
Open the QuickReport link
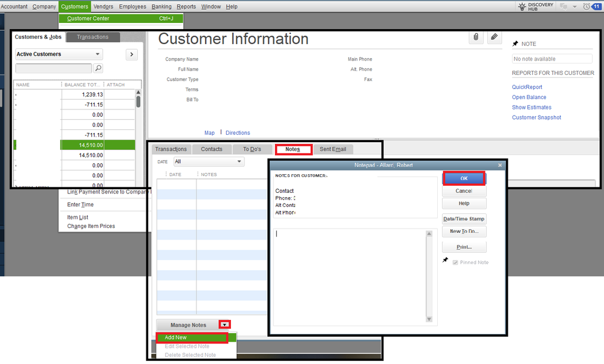pos(527,87)
